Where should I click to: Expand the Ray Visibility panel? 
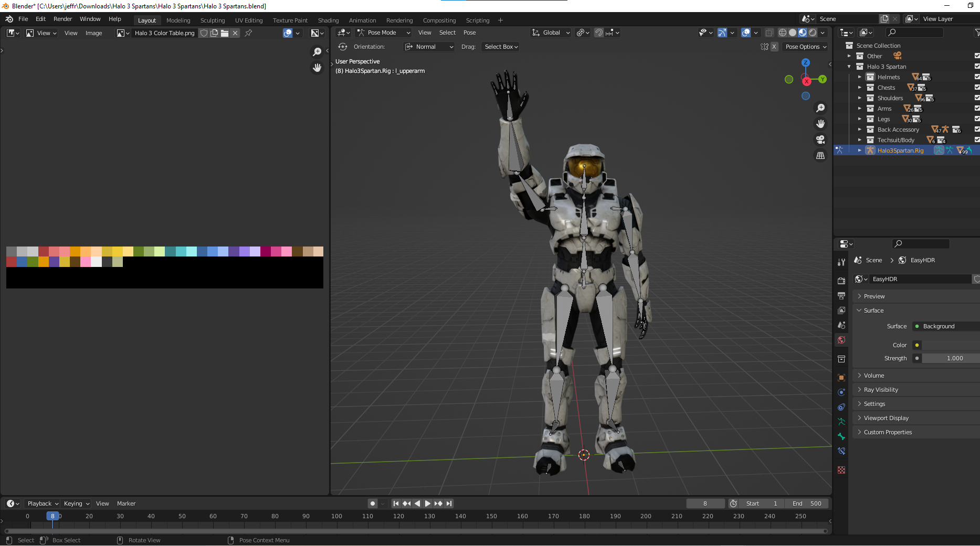click(916, 390)
